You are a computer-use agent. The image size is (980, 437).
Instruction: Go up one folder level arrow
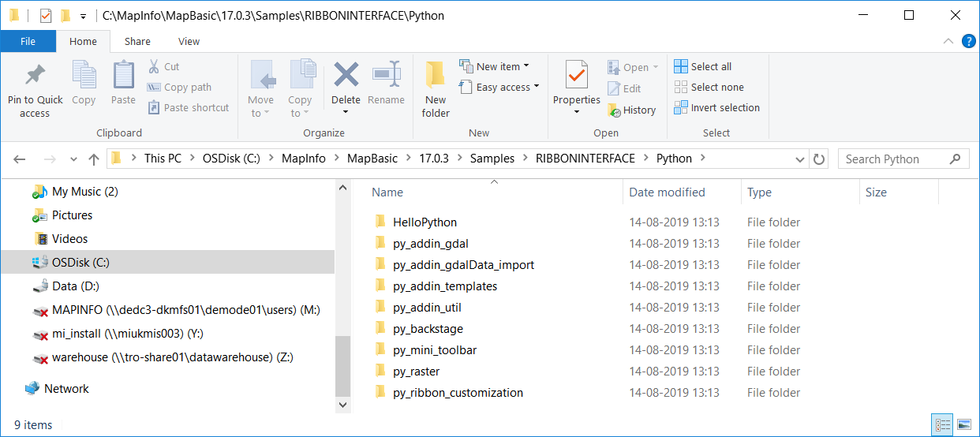click(94, 159)
